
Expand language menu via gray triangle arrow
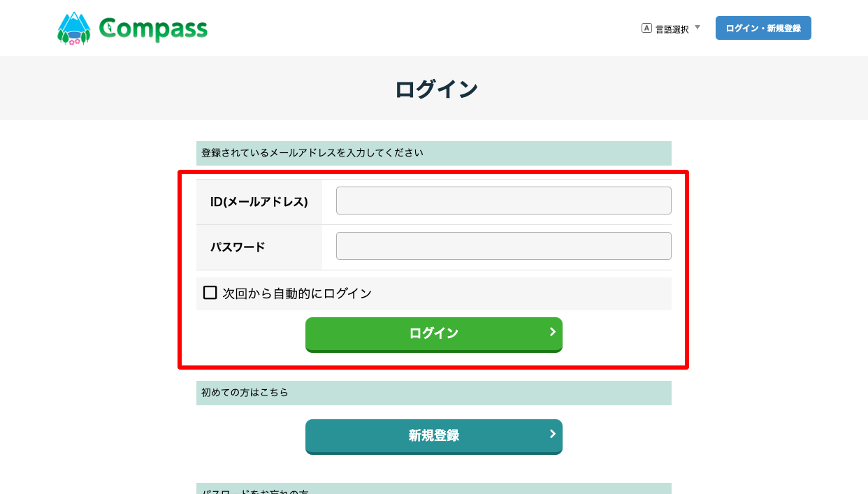697,28
